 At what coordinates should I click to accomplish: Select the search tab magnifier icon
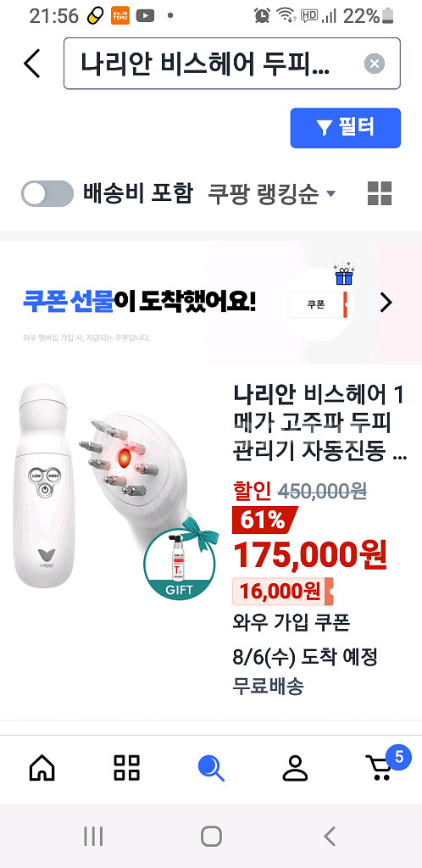coord(211,768)
